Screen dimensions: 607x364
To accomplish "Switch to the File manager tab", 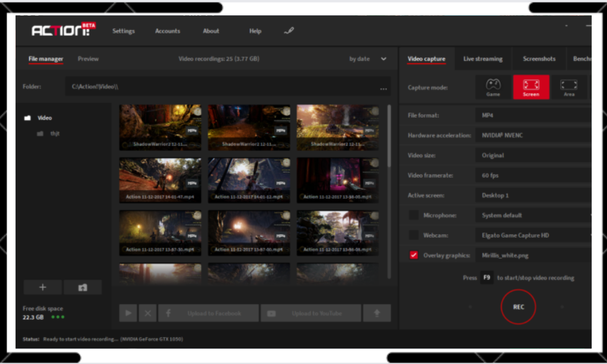I will point(46,59).
